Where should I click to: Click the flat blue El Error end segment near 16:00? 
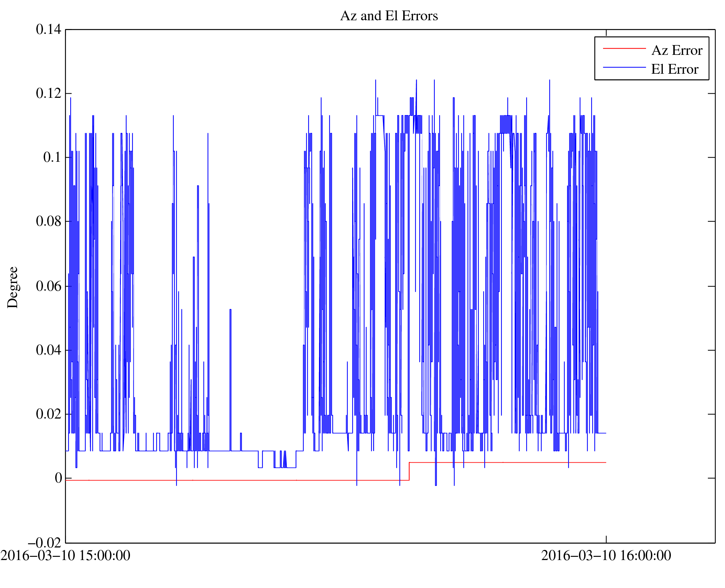(602, 433)
